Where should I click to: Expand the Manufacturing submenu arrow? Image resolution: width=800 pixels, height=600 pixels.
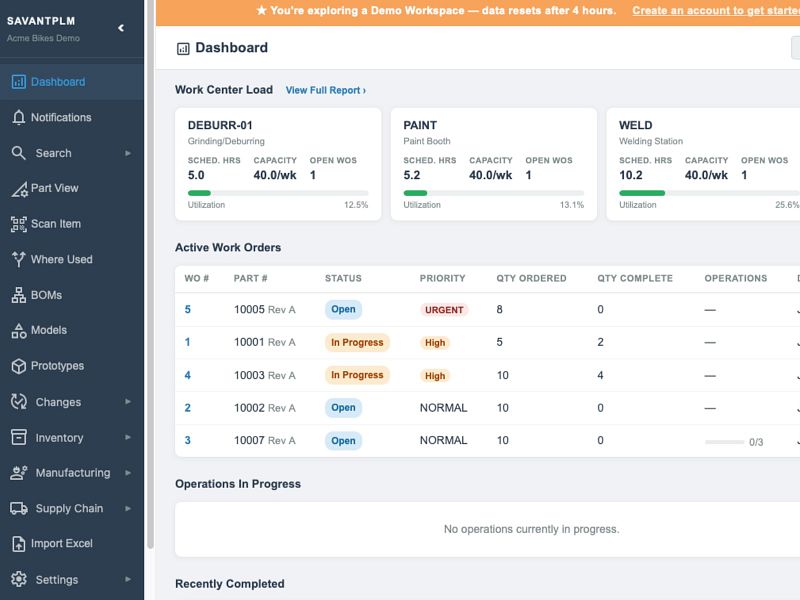point(128,473)
